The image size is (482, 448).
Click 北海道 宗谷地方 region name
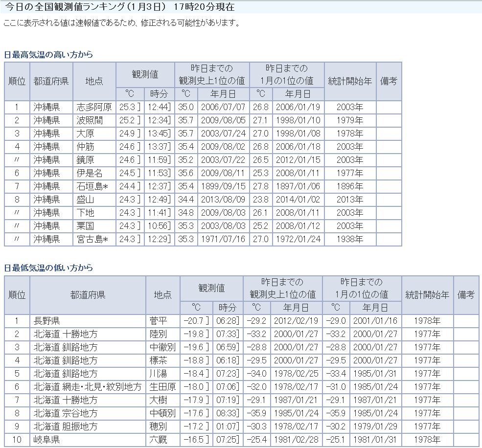click(66, 413)
